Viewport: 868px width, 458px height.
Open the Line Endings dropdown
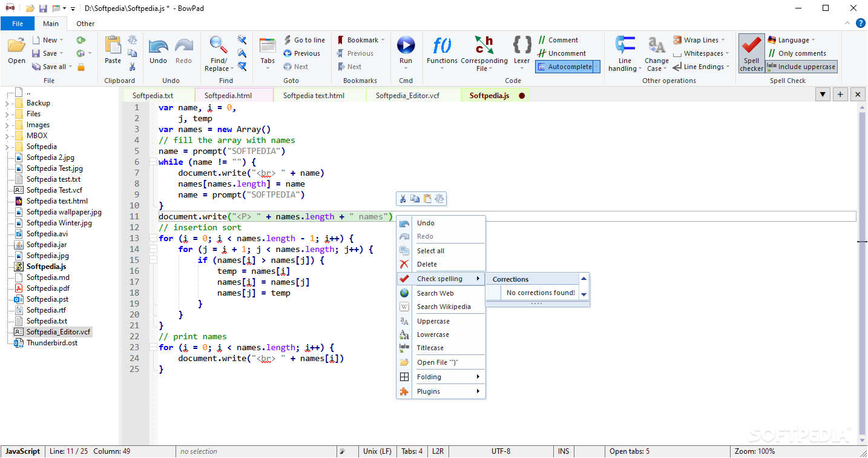pyautogui.click(x=702, y=67)
